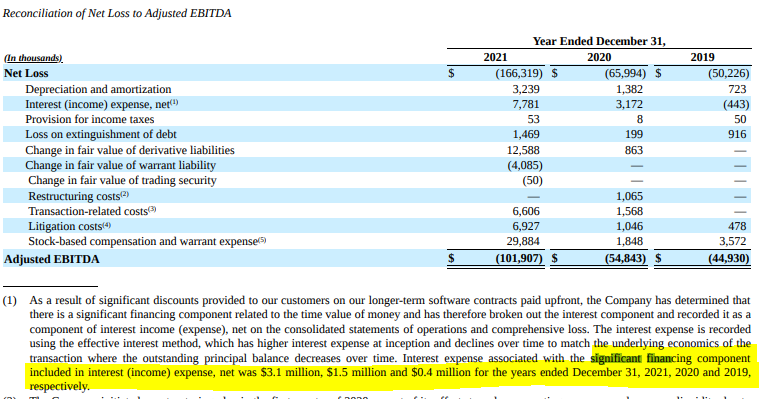
Task: Click stock-based compensation value 1,848
Action: (x=629, y=242)
